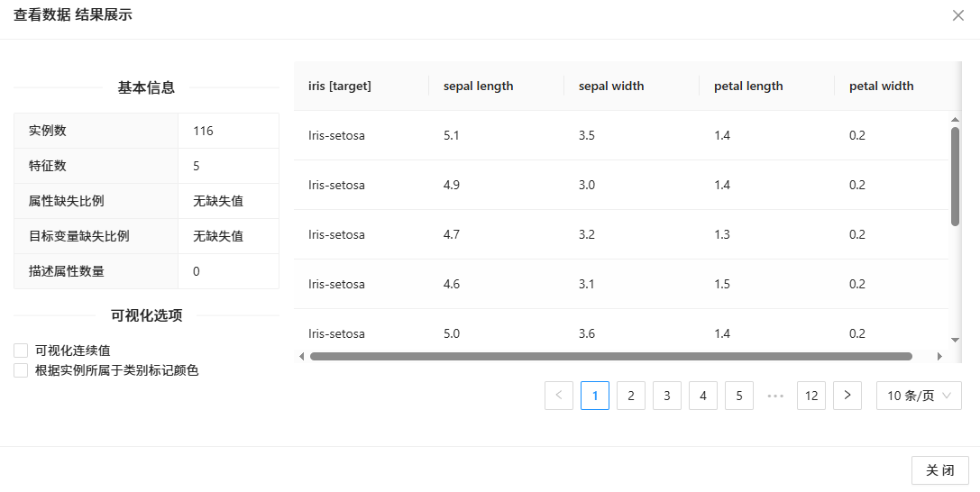Click the vertical scrollbar thumb
Image resolution: width=980 pixels, height=492 pixels.
pos(955,176)
